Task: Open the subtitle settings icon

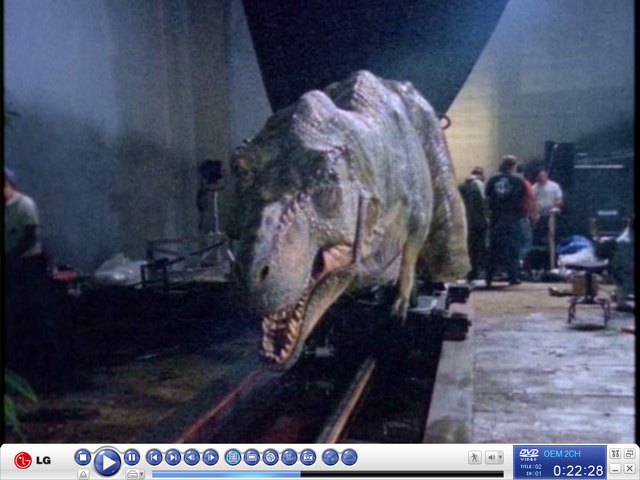Action: (252, 457)
